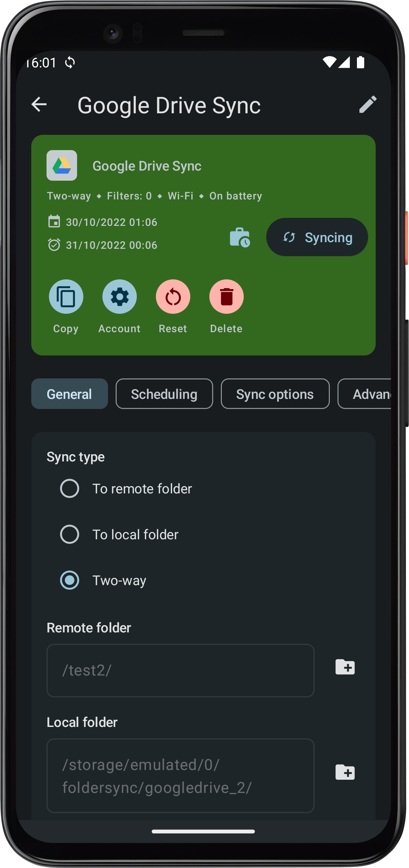Click the Remote folder /test2/ field

[180, 670]
